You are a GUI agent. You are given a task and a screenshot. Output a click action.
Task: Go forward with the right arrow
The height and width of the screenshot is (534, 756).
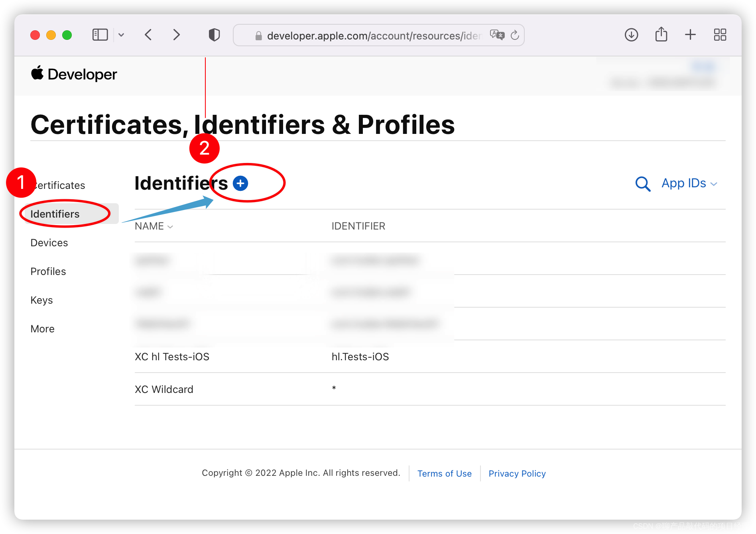(x=176, y=35)
